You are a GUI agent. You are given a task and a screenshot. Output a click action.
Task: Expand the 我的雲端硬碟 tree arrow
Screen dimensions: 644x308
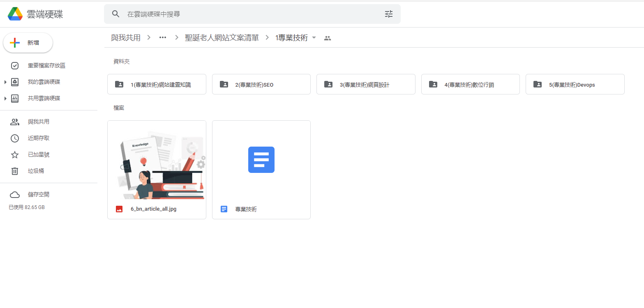click(x=5, y=82)
